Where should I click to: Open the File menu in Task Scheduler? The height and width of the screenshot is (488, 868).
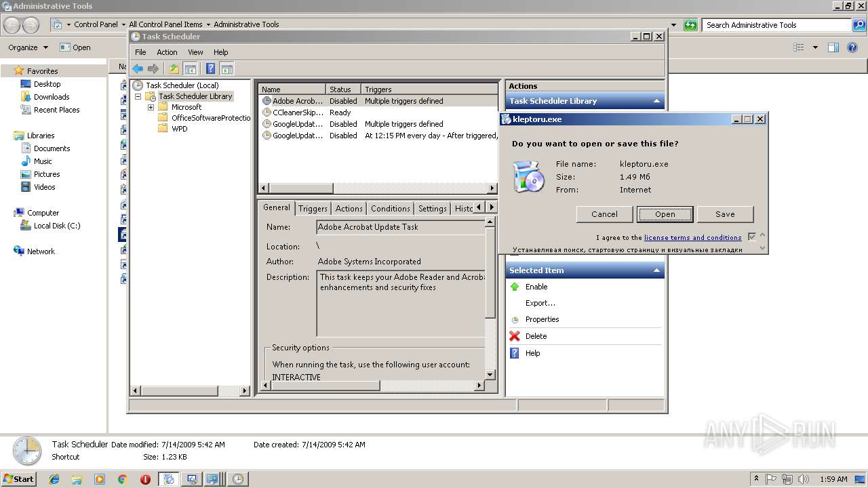click(x=140, y=52)
